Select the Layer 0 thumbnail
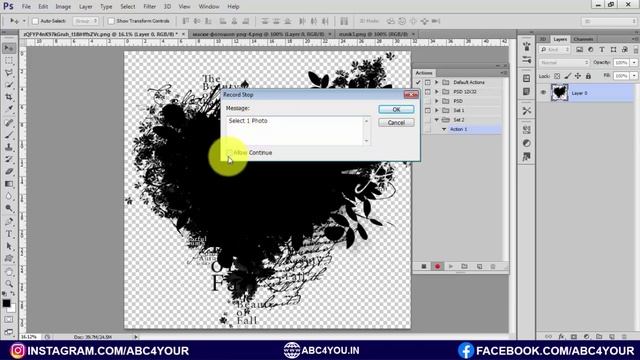This screenshot has width=640, height=360. click(x=560, y=93)
